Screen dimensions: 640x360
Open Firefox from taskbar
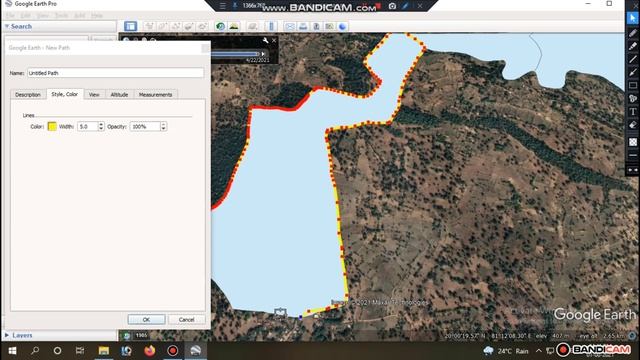150,351
